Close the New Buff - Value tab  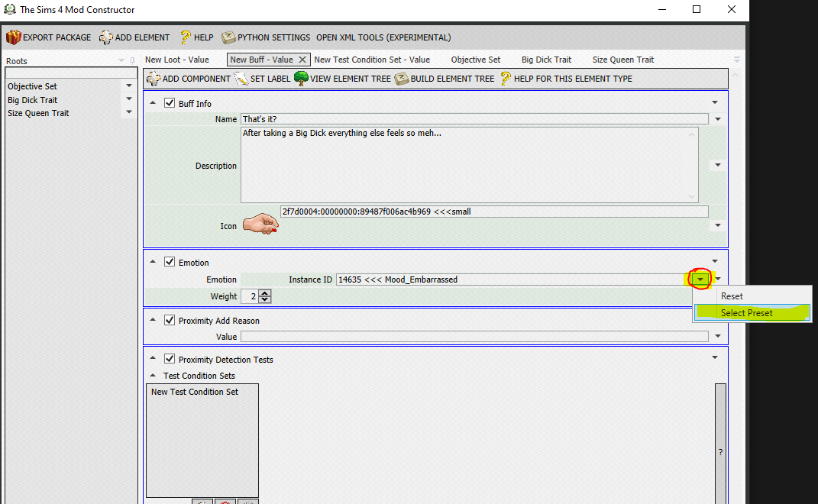point(302,60)
